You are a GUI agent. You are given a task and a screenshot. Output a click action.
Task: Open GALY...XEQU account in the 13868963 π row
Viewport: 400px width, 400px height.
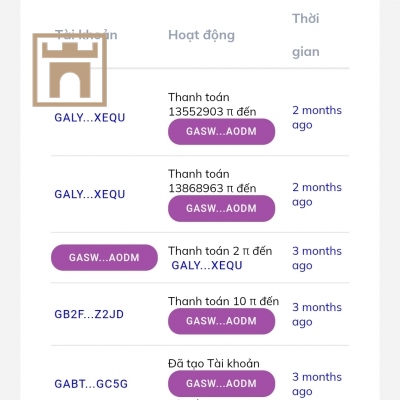(x=90, y=194)
